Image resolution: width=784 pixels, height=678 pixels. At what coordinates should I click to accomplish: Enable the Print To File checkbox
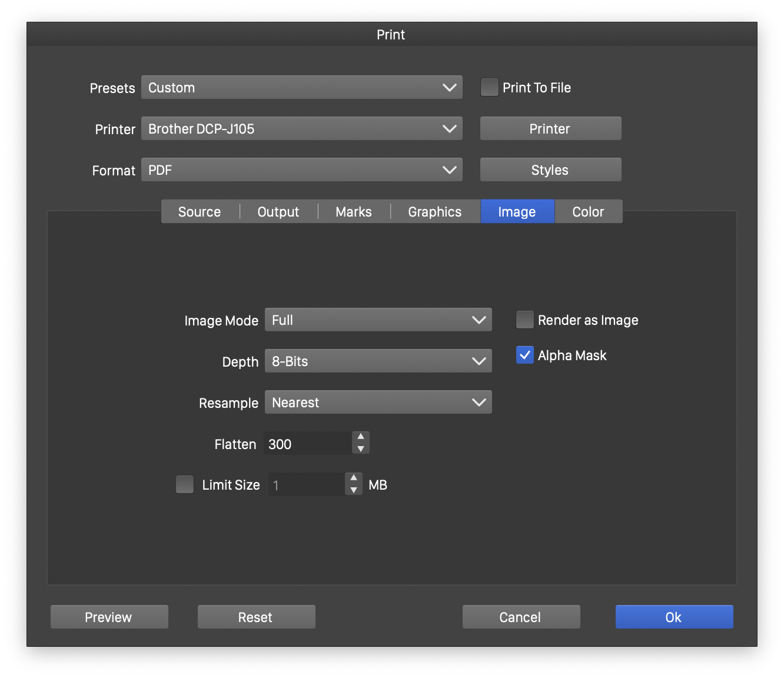point(490,88)
